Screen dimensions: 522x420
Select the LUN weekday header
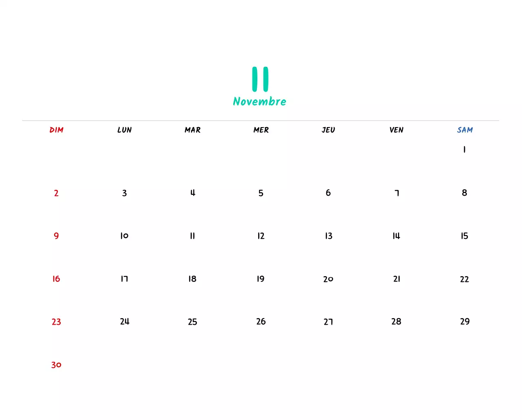[x=124, y=130]
